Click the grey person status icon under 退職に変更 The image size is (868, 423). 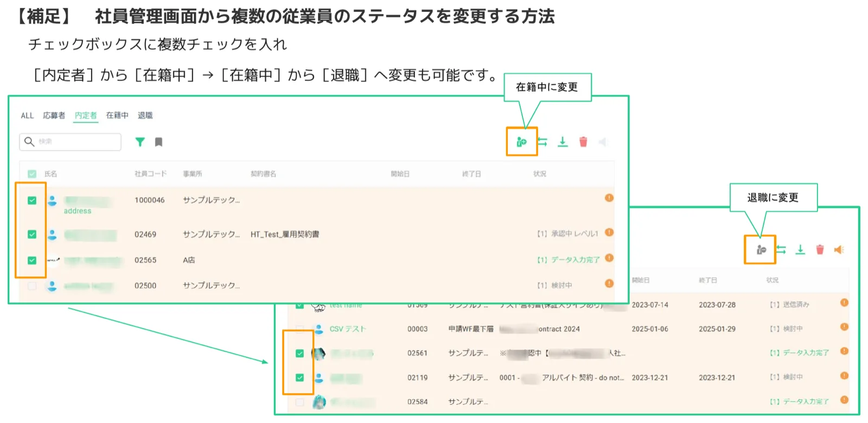coord(761,250)
